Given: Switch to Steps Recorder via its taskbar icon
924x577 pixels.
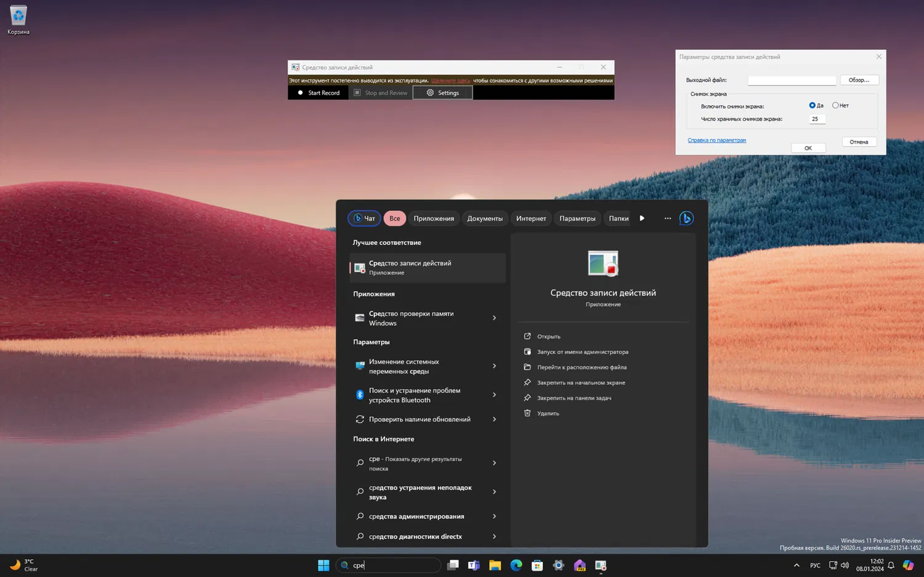Looking at the screenshot, I should pos(601,565).
